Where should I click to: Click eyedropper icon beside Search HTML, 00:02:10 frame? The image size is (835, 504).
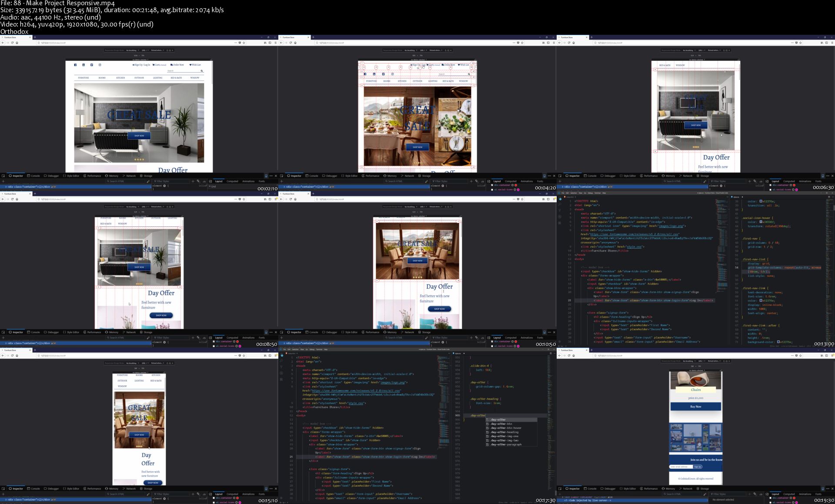148,181
